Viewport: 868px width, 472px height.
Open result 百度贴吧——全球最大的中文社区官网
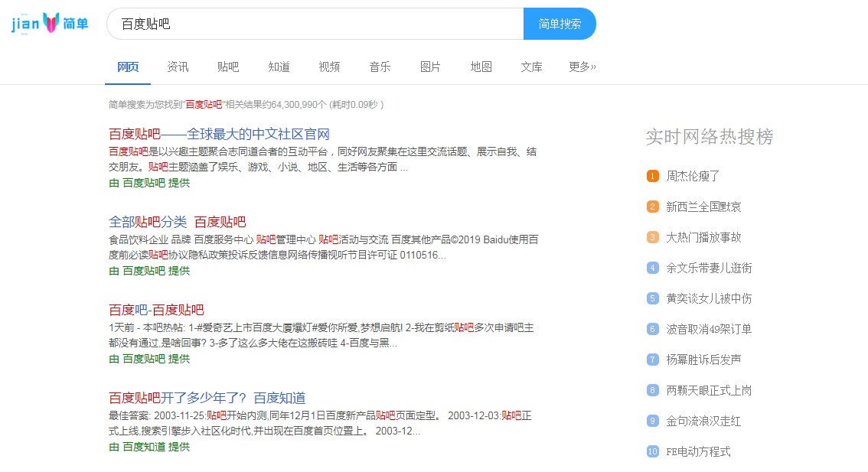click(x=219, y=134)
